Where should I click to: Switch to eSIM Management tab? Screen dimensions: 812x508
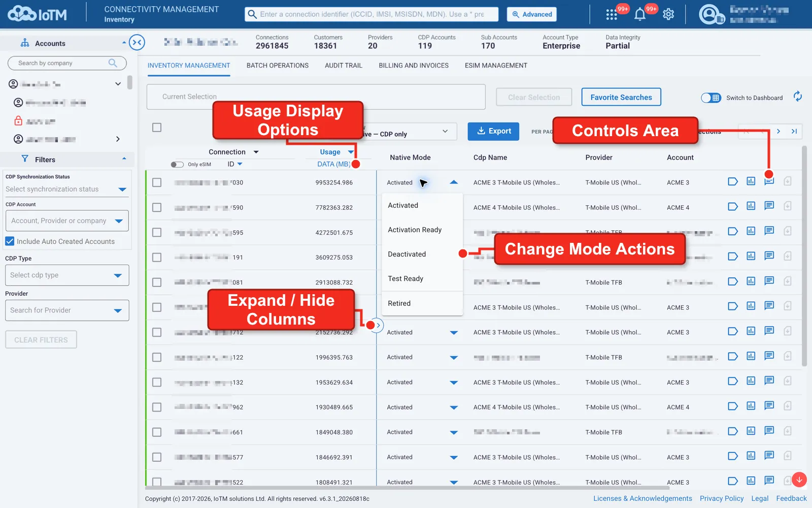pos(496,66)
